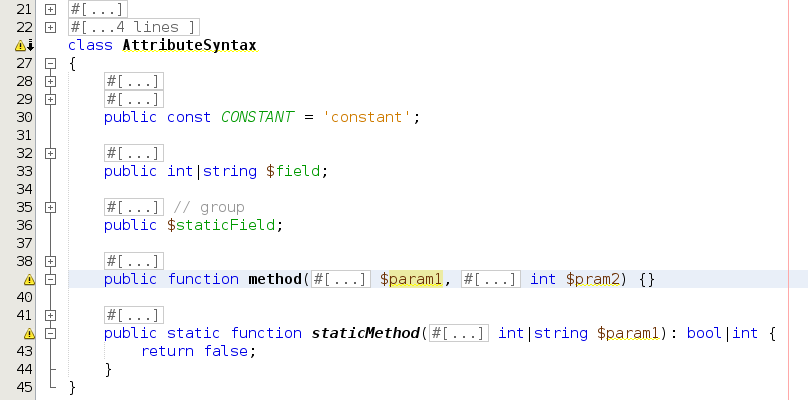Screen dimensions: 808x400
Task: Click highlighted $param1 in method signature
Action: pos(411,279)
